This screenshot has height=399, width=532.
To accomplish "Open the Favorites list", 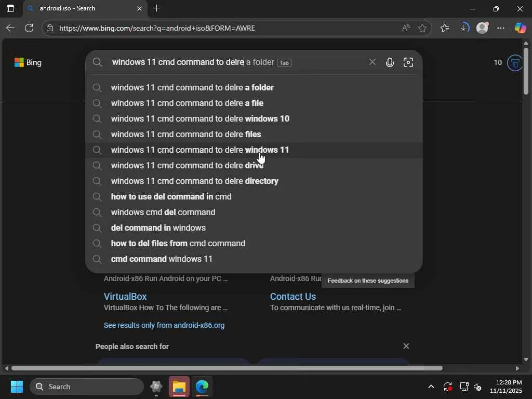I will tap(445, 28).
